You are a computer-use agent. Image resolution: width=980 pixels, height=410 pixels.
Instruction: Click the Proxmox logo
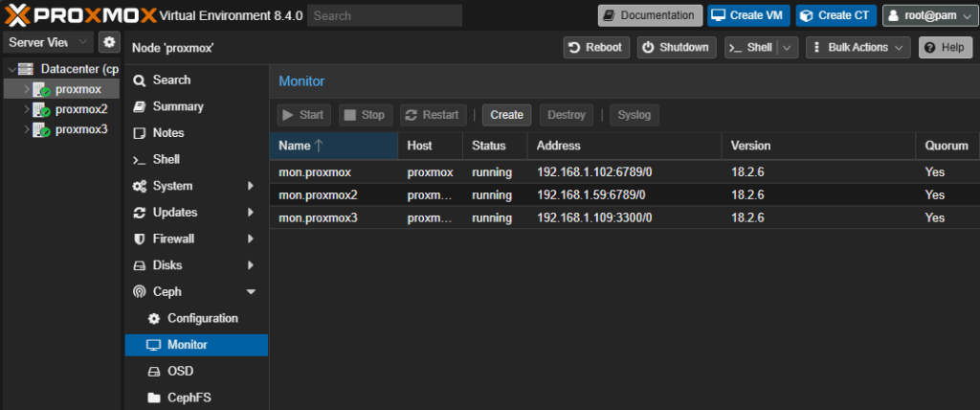pyautogui.click(x=79, y=15)
